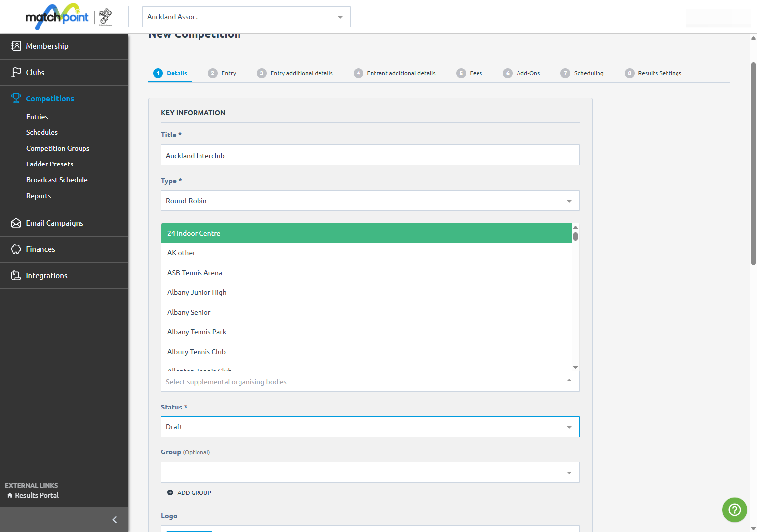Viewport: 757px width, 532px height.
Task: Click the Competitions trophy icon
Action: (x=16, y=98)
